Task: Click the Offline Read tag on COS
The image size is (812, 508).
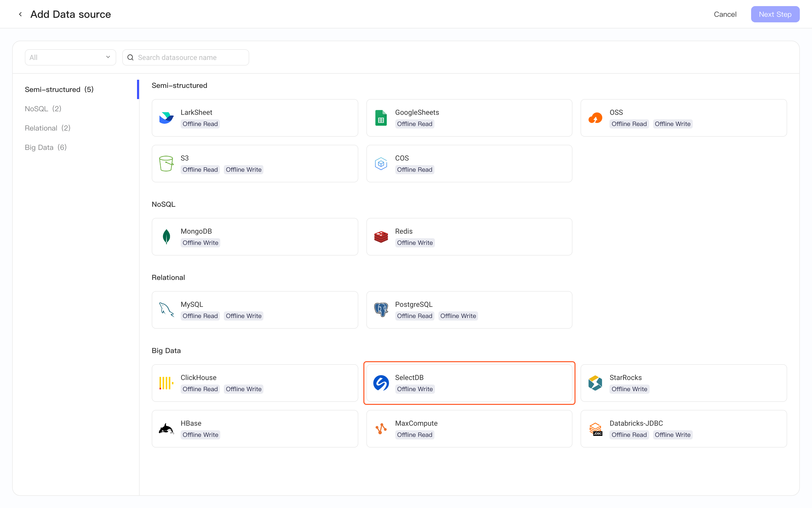Action: point(414,170)
